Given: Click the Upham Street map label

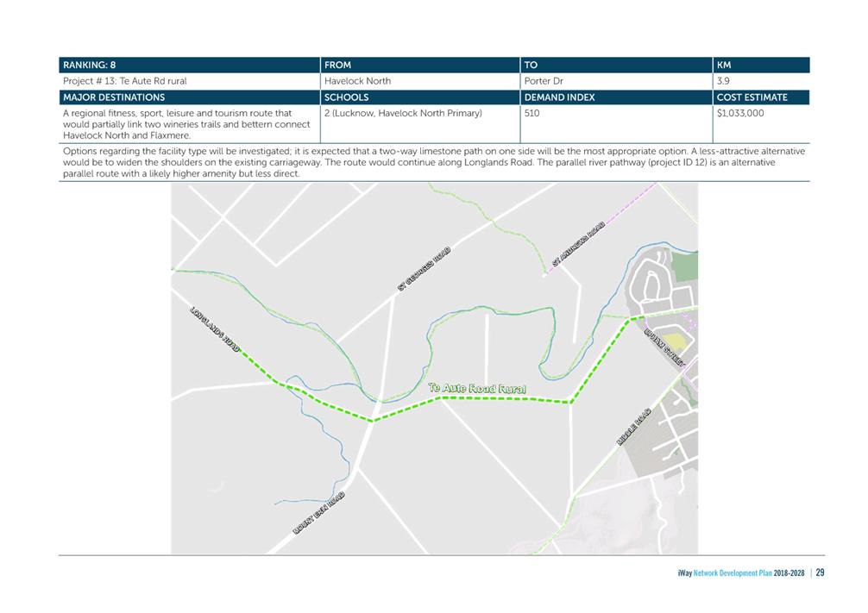Looking at the screenshot, I should (x=664, y=348).
